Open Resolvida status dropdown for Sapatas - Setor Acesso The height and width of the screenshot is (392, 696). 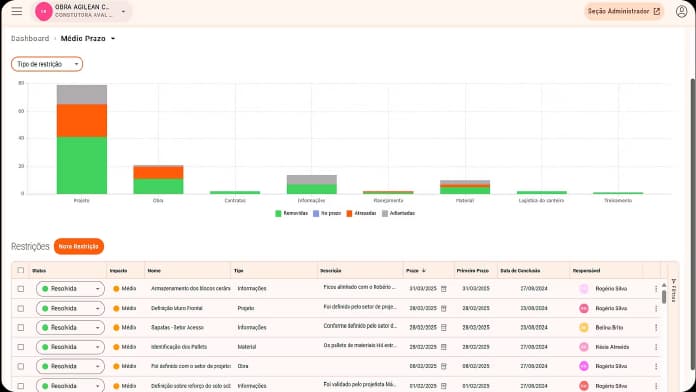(x=70, y=328)
